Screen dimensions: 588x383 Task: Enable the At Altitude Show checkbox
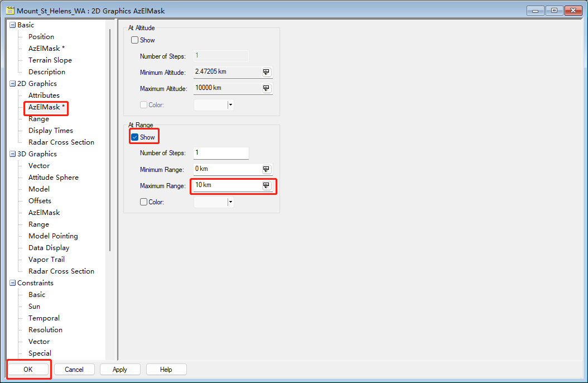click(x=134, y=40)
